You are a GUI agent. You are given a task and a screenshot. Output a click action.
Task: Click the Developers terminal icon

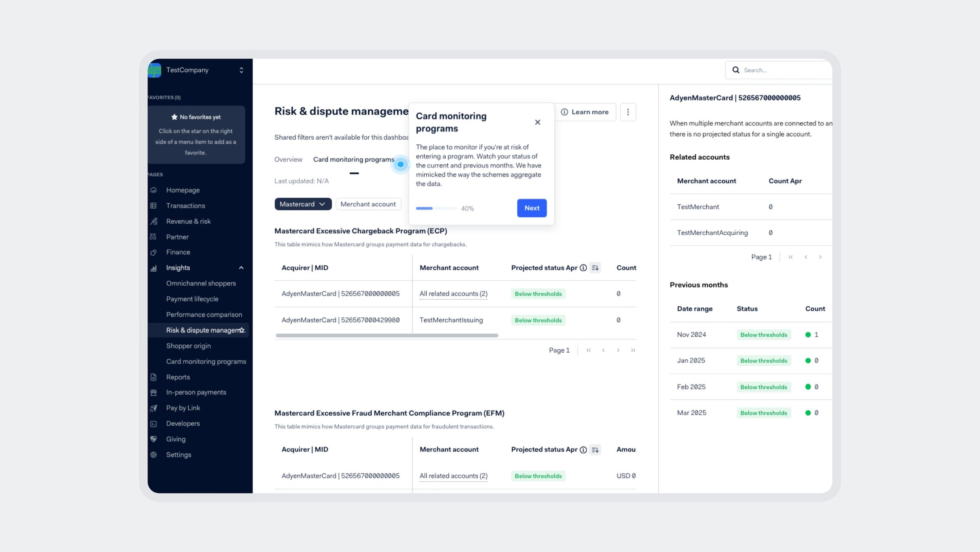(154, 424)
